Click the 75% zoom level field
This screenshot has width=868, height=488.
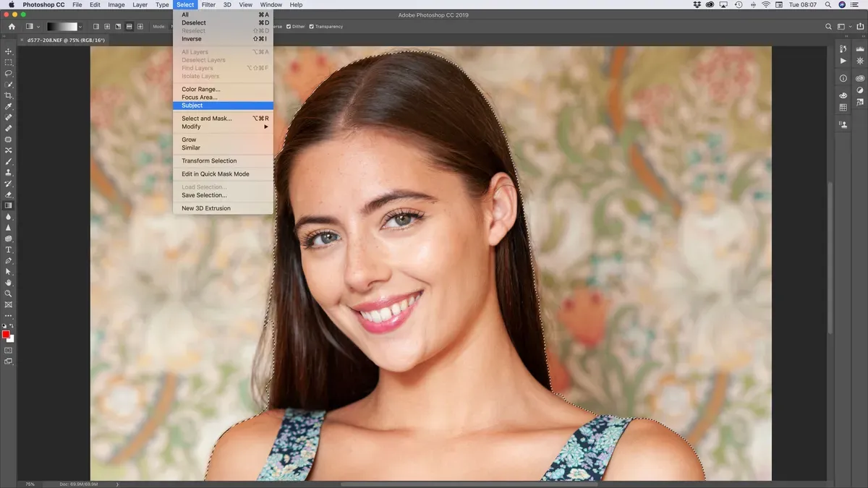30,484
